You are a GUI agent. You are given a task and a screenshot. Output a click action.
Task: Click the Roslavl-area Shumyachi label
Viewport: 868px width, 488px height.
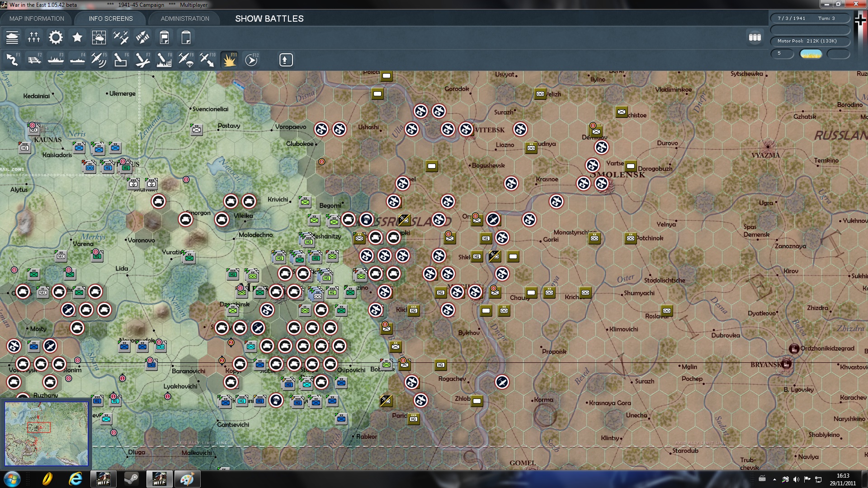[639, 293]
